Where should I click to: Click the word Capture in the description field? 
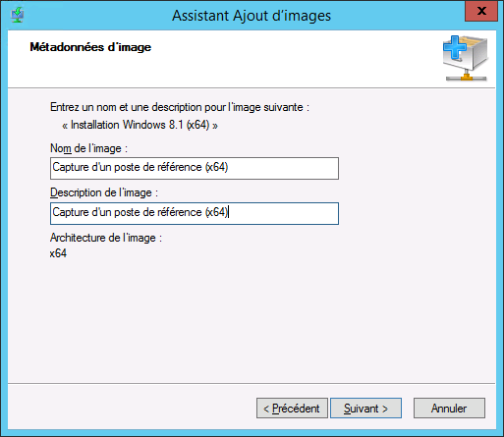point(71,212)
